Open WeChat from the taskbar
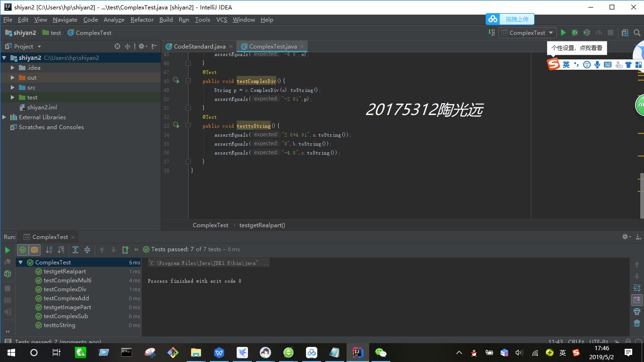Viewport: 644px width, 362px height. pos(380,352)
